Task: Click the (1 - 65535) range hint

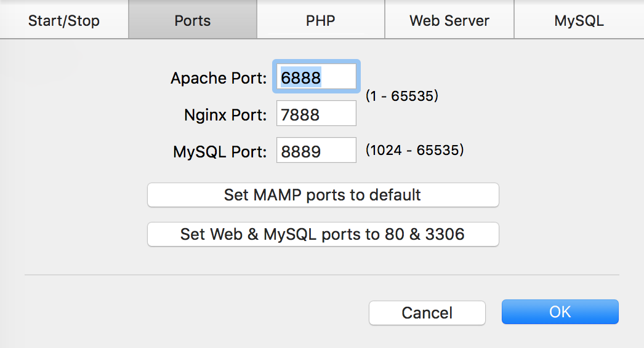Action: point(401,97)
